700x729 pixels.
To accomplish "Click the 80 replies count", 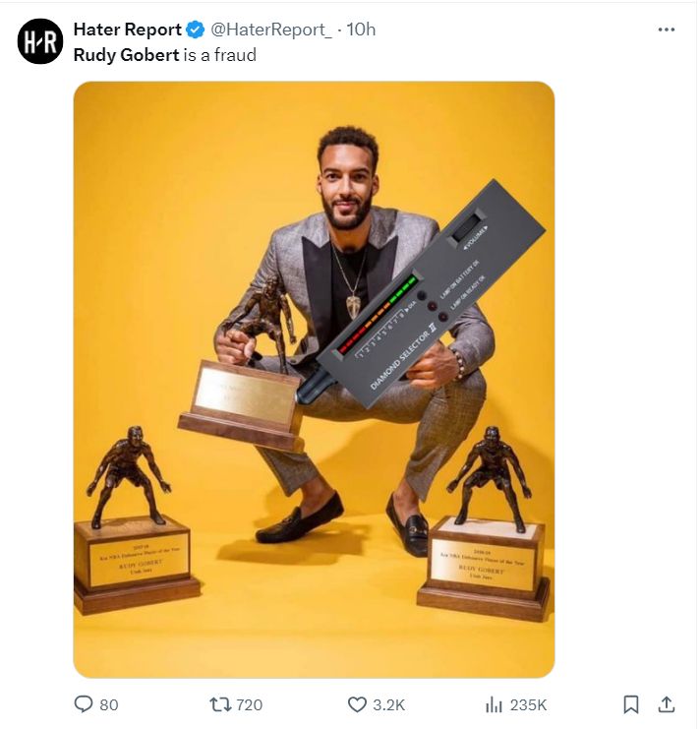I will pos(109,704).
